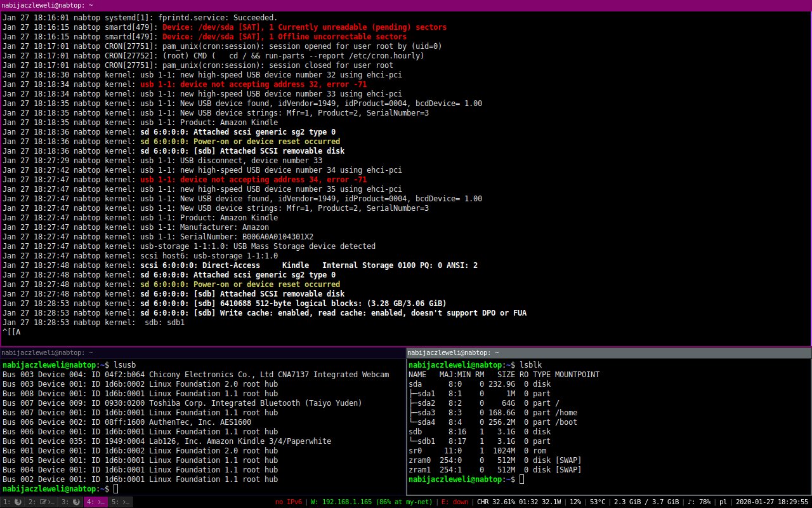Screen dimensions: 812x508
Task: Focus the lsusb terminal title bar
Action: pyautogui.click(x=202, y=352)
